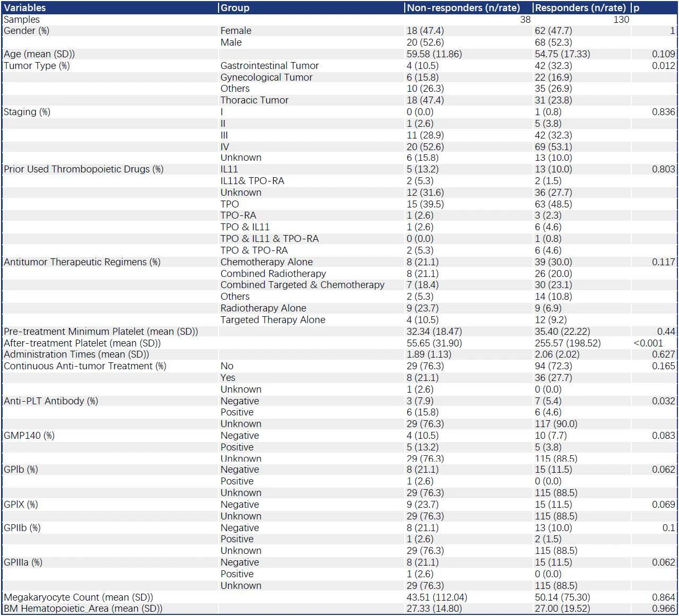Click the Female group cell
Viewport: 679px width, 616px height.
click(236, 31)
